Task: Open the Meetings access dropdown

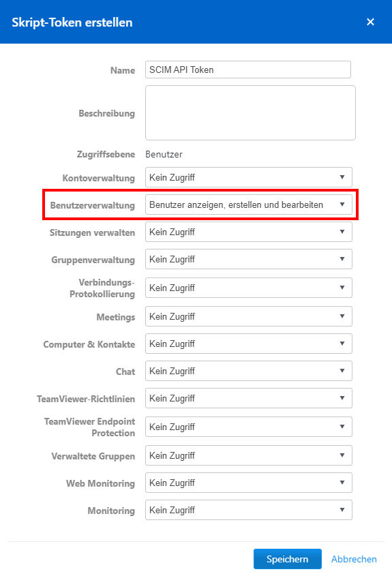Action: coord(249,316)
